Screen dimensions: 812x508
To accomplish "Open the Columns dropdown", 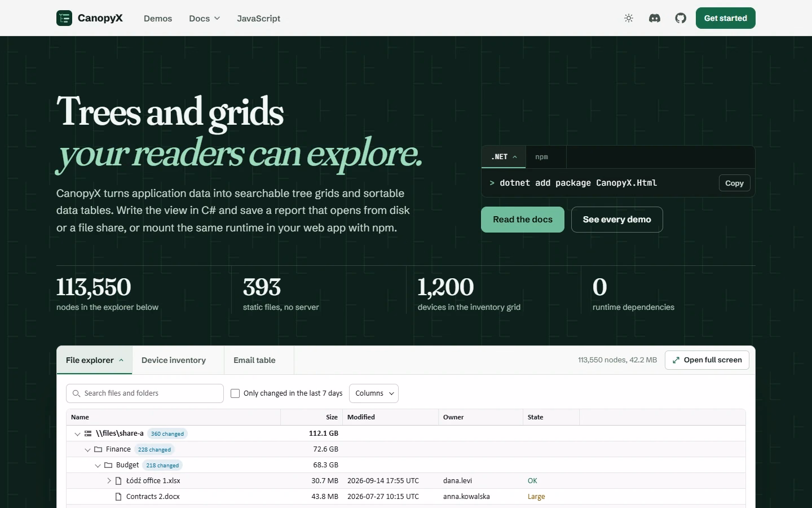I will pyautogui.click(x=374, y=393).
